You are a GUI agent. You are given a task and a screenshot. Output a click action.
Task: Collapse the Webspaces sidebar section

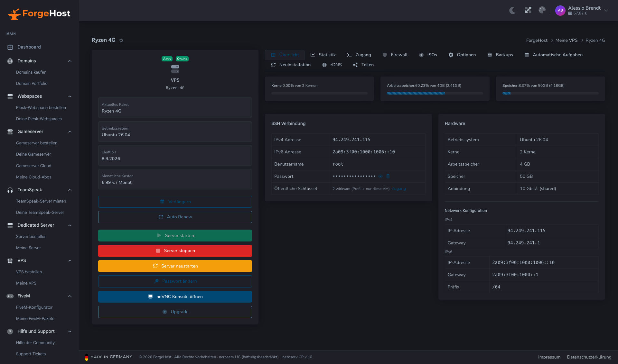[x=70, y=96]
